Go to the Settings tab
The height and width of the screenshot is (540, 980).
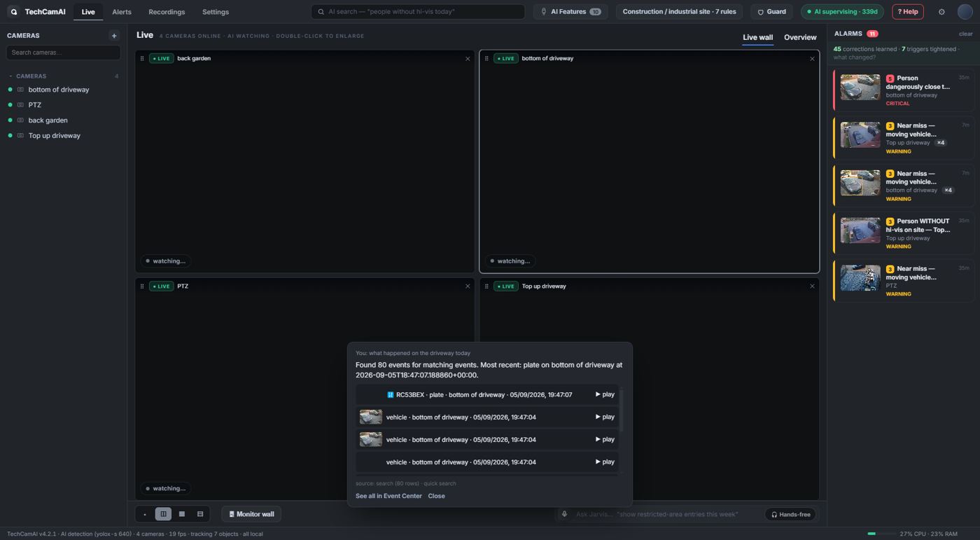tap(216, 12)
